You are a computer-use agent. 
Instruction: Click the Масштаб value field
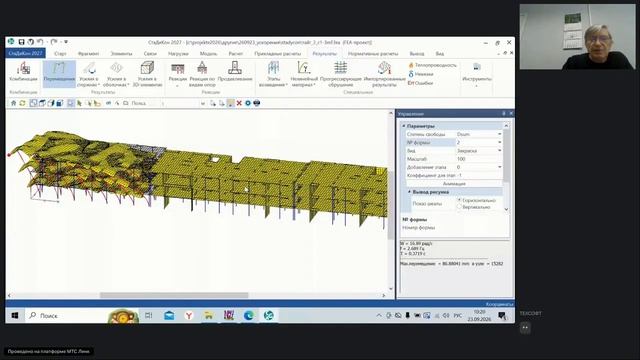[479, 159]
